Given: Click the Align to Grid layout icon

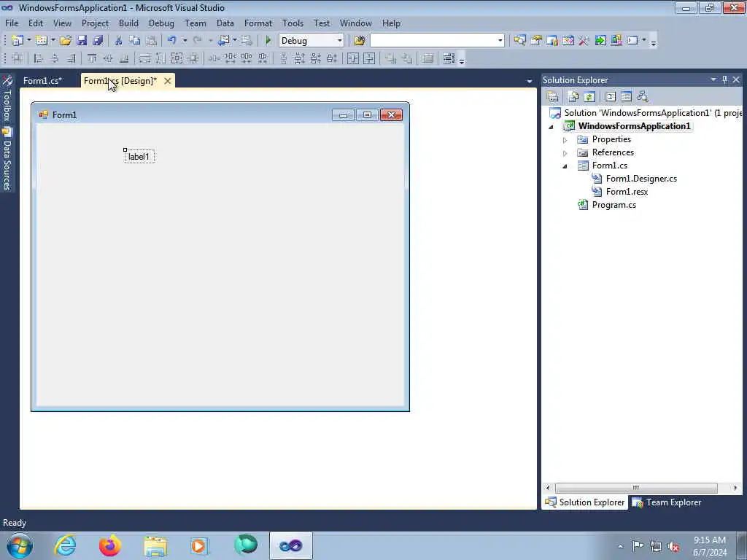Looking at the screenshot, I should [18, 58].
